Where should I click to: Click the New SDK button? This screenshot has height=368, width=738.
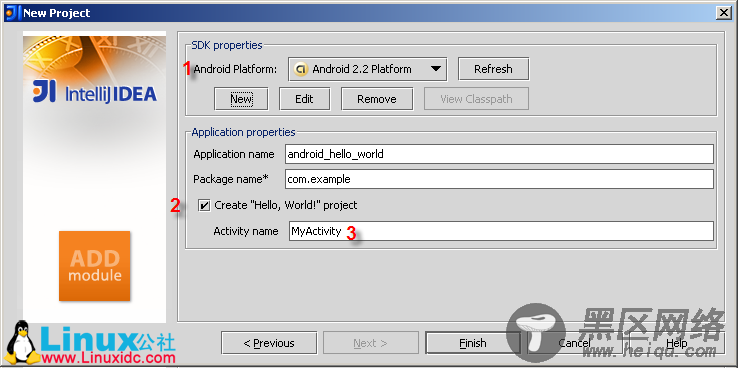[241, 99]
